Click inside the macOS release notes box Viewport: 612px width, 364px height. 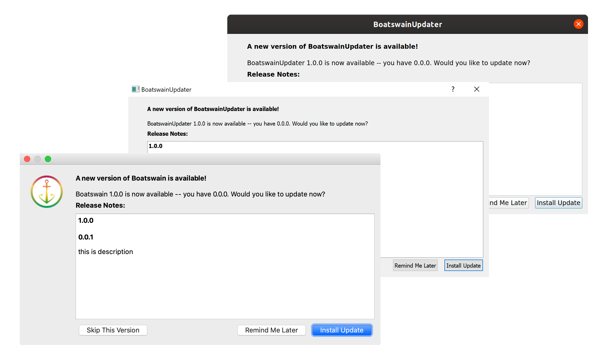point(225,287)
